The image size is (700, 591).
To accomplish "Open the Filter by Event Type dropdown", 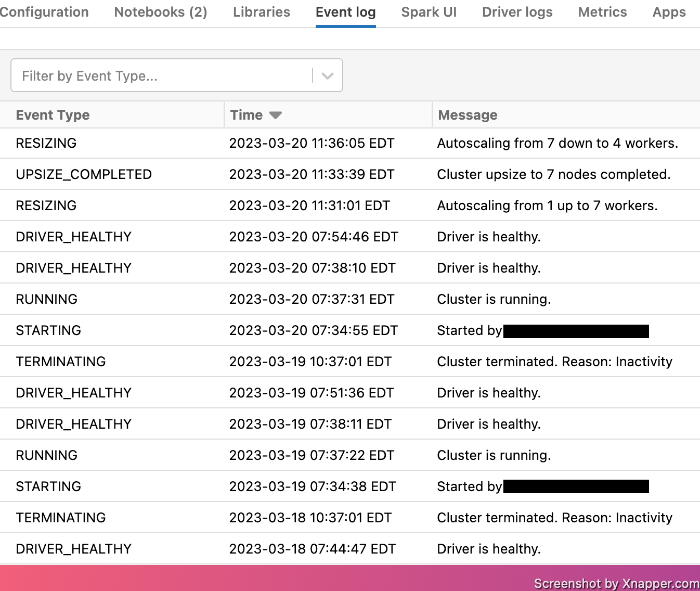I will pyautogui.click(x=156, y=75).
